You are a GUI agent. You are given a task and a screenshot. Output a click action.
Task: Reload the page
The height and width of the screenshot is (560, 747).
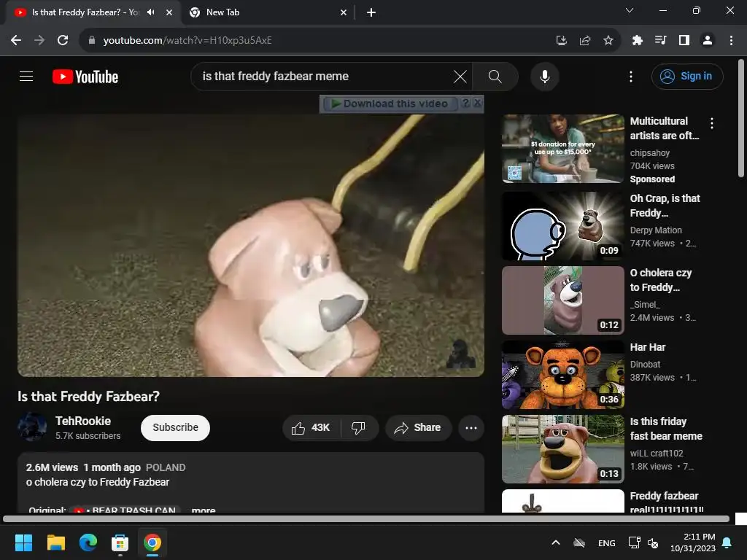[63, 41]
